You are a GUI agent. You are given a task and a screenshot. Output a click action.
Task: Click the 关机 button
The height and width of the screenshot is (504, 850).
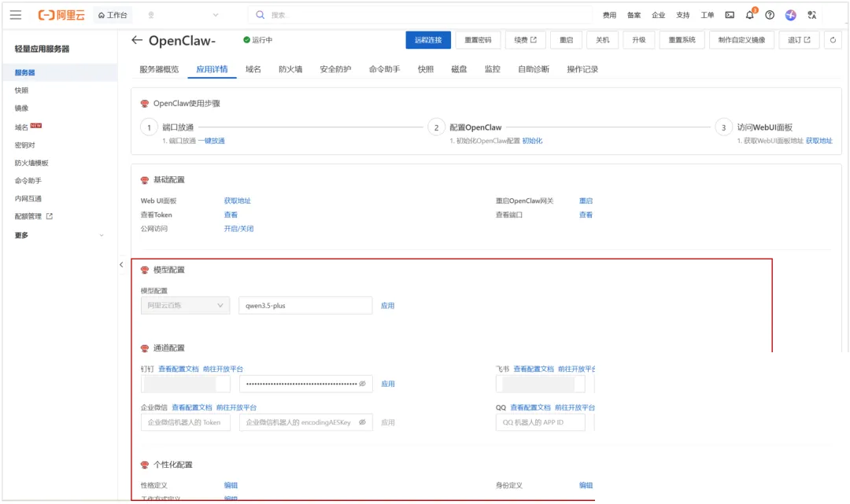point(602,40)
